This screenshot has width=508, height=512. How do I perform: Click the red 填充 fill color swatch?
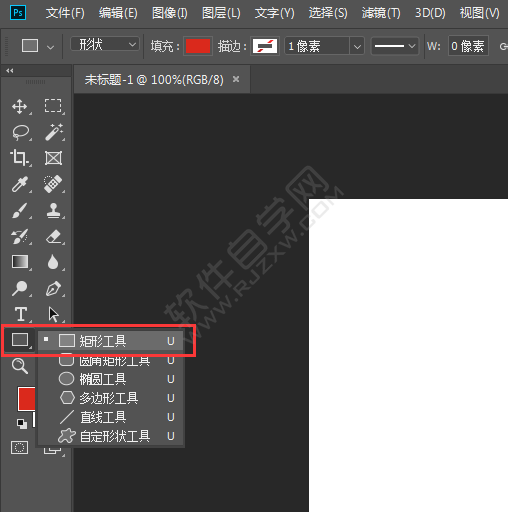(198, 46)
